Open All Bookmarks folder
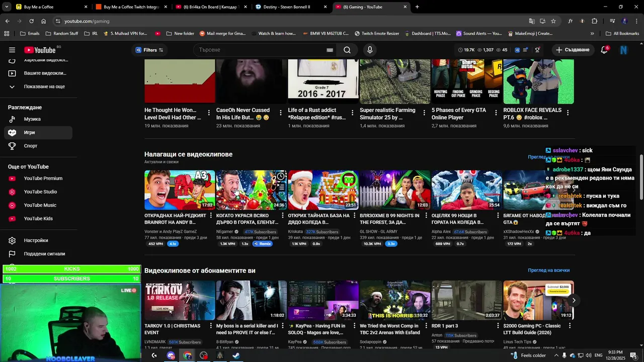The image size is (644, 362). pyautogui.click(x=622, y=34)
